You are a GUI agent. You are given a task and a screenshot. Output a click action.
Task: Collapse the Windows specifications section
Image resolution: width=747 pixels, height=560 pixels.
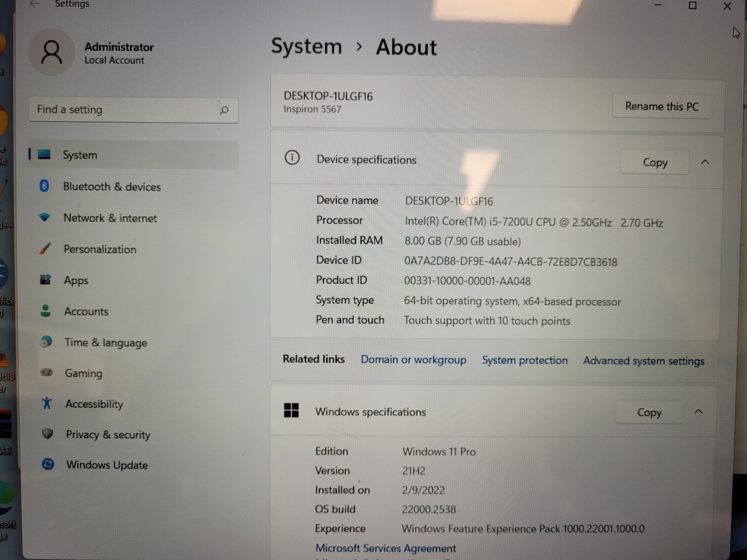click(x=698, y=412)
